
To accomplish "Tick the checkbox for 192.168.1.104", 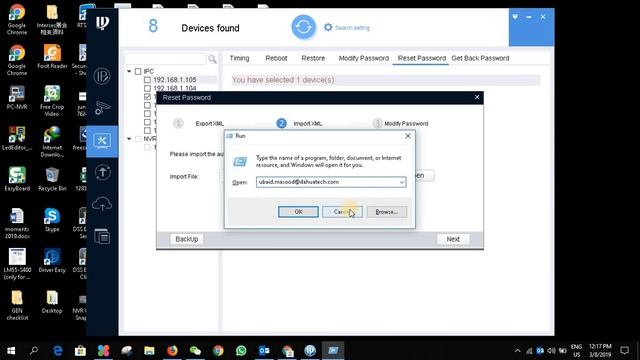I will tap(147, 88).
